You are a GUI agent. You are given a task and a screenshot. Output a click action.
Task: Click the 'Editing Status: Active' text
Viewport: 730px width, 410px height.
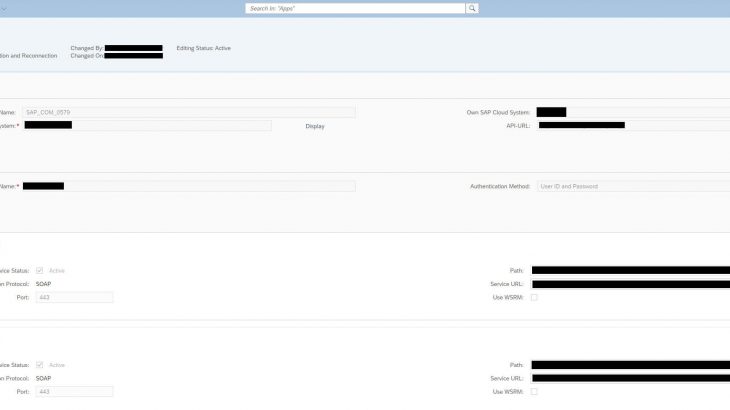click(x=203, y=48)
